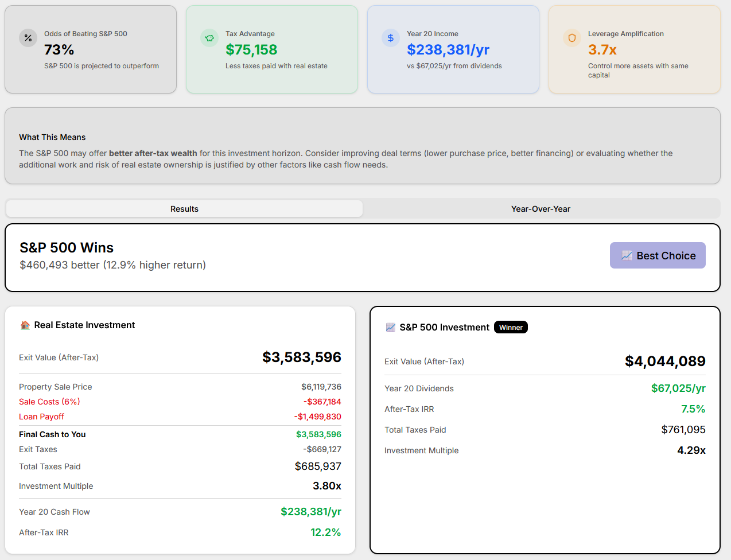731x560 pixels.
Task: Click the Loan Payoff row label
Action: coord(41,417)
